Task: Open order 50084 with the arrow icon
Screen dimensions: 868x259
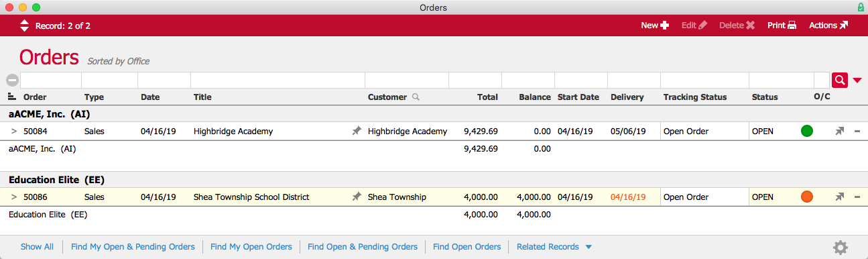Action: (839, 132)
